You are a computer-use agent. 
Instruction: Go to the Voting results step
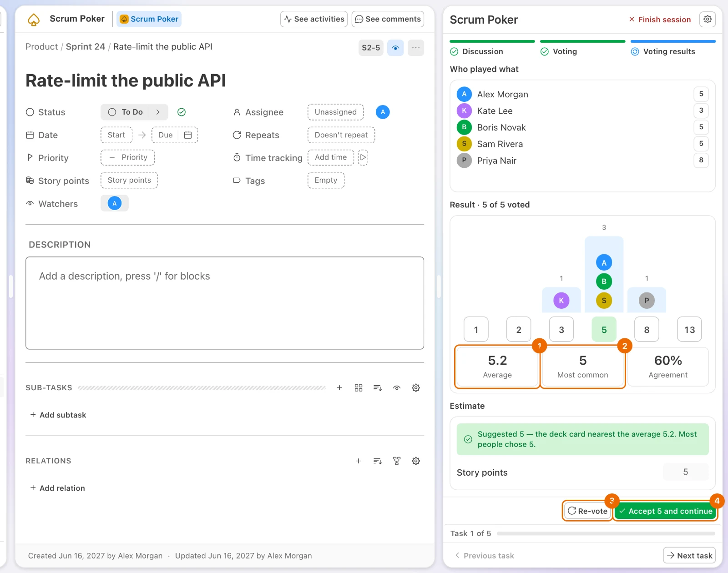[x=673, y=48]
